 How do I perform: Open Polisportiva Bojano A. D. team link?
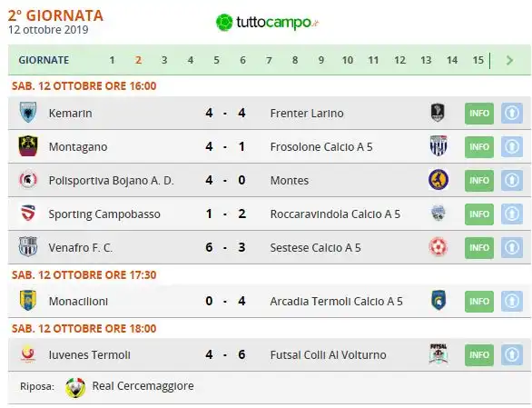coord(112,181)
